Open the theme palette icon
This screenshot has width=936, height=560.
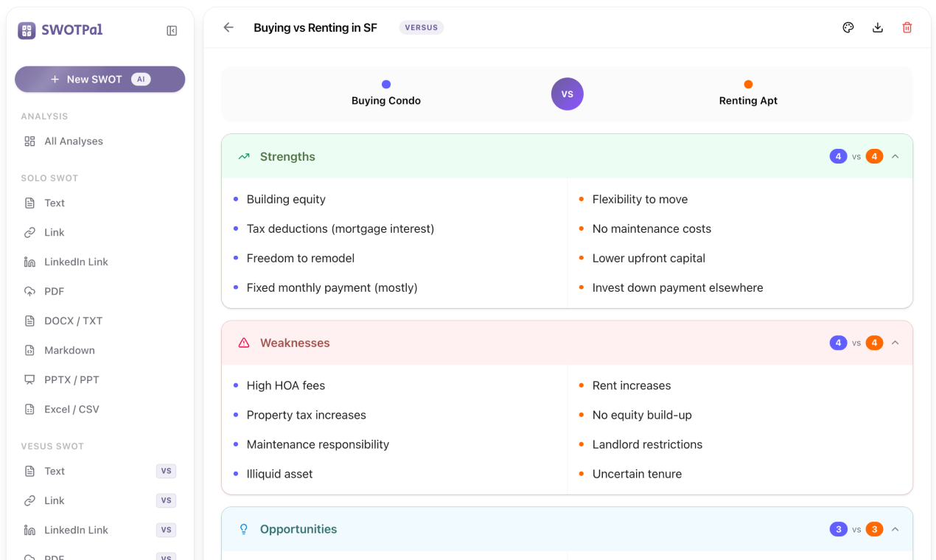coord(848,27)
